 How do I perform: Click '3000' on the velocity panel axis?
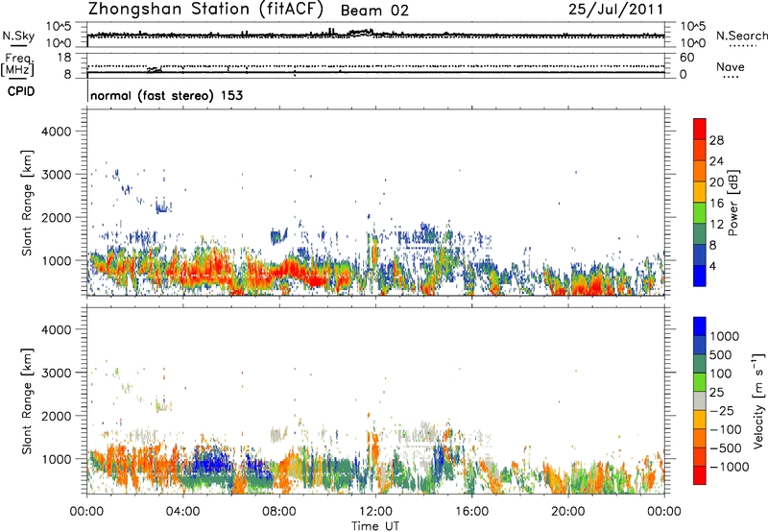(x=56, y=373)
